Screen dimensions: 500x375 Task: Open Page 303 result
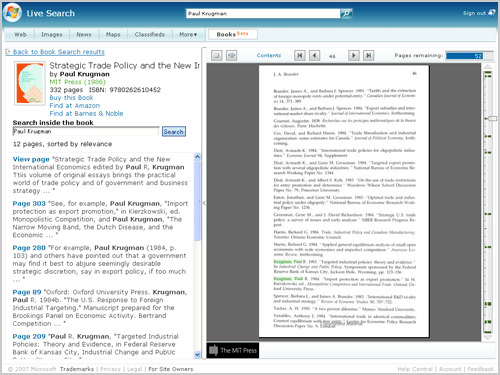click(x=29, y=204)
